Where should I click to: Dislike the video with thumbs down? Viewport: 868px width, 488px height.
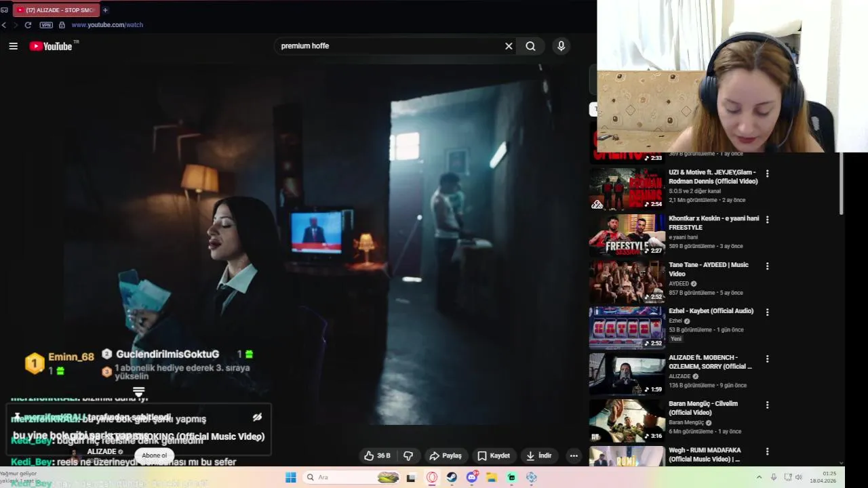[x=408, y=455]
